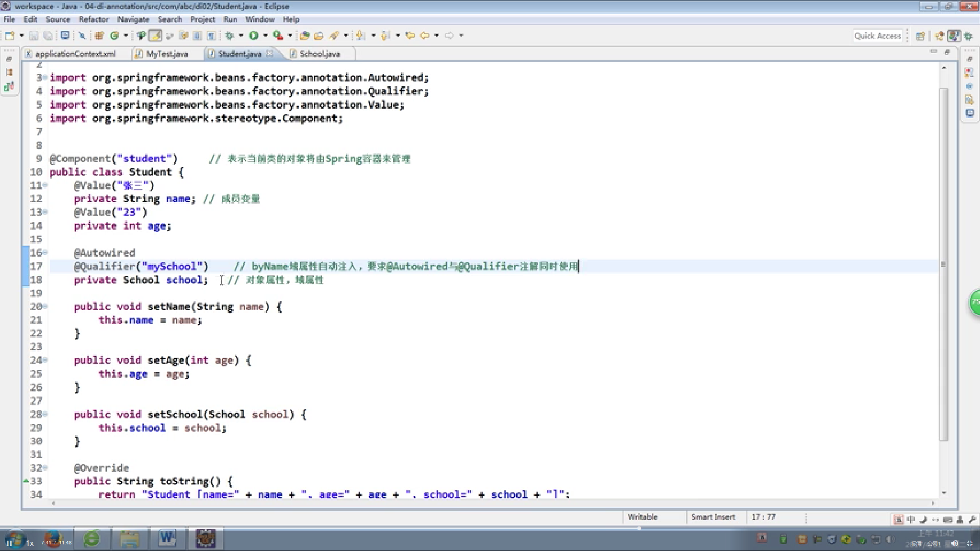The height and width of the screenshot is (551, 980).
Task: Open the File menu
Action: click(9, 19)
